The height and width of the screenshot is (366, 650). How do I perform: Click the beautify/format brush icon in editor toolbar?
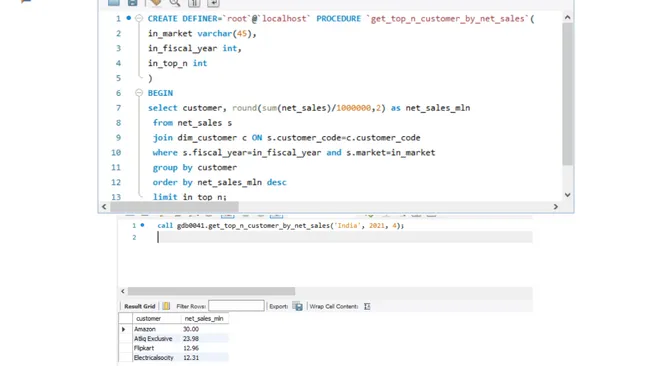click(155, 3)
